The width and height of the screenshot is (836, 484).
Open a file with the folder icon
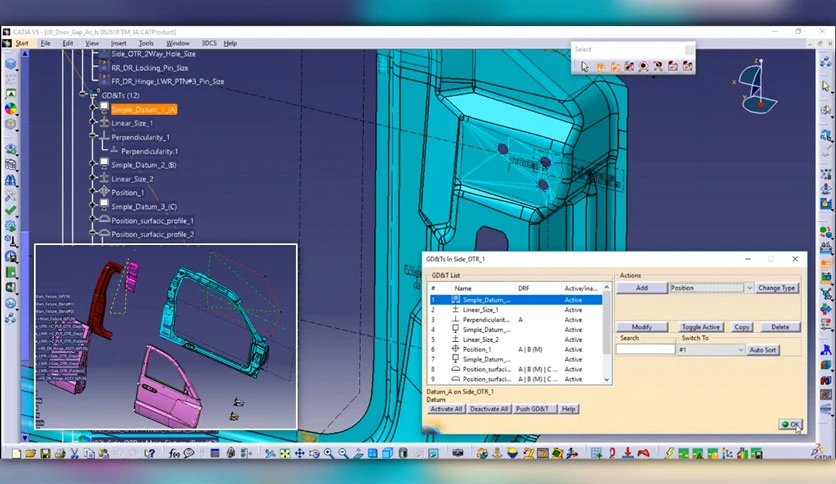tap(30, 454)
